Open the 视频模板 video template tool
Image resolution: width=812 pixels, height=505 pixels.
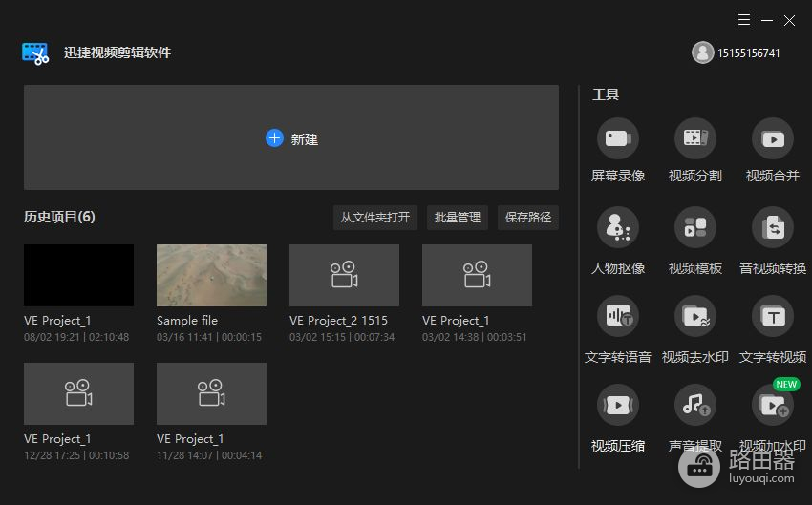click(694, 227)
